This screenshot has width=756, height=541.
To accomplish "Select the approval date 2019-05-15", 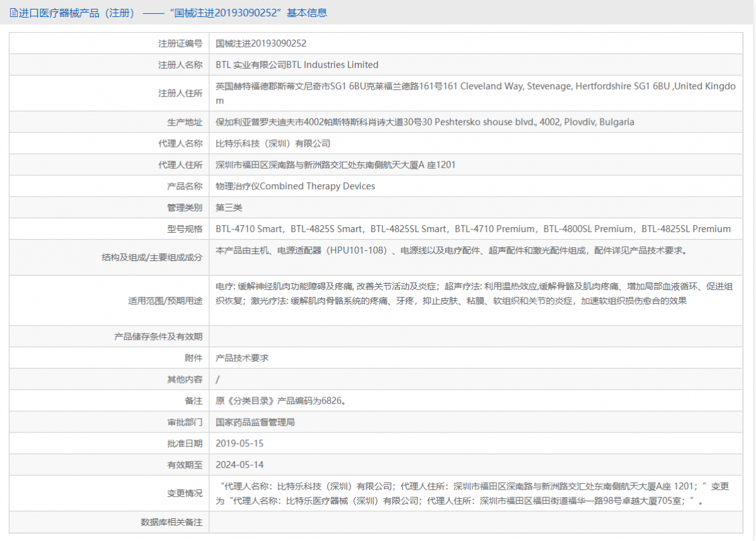I will 239,443.
